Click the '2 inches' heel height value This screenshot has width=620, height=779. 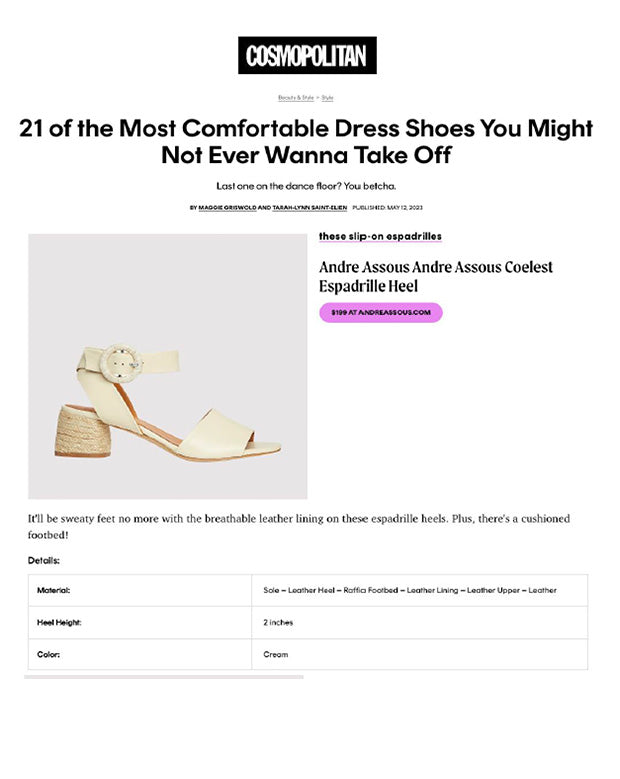pyautogui.click(x=278, y=623)
